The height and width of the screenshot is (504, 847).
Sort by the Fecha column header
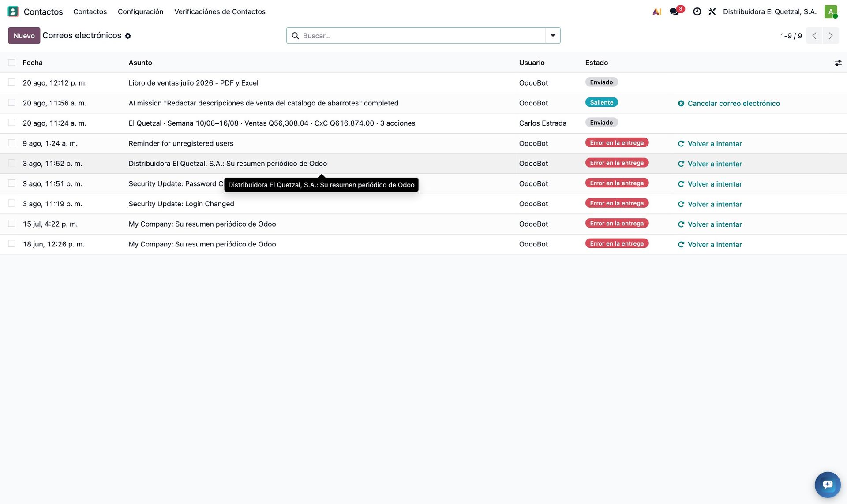[x=33, y=63]
